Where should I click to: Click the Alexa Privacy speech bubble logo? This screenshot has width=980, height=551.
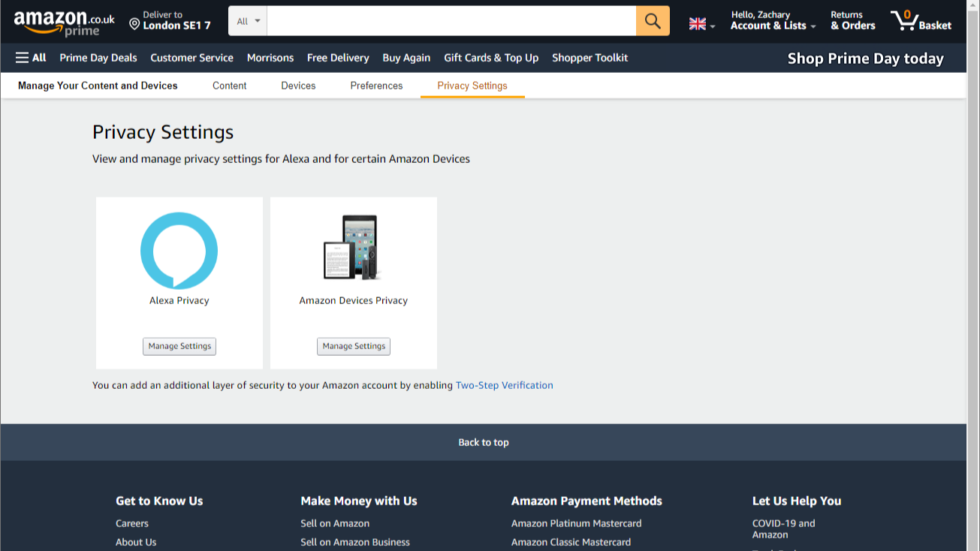click(179, 251)
